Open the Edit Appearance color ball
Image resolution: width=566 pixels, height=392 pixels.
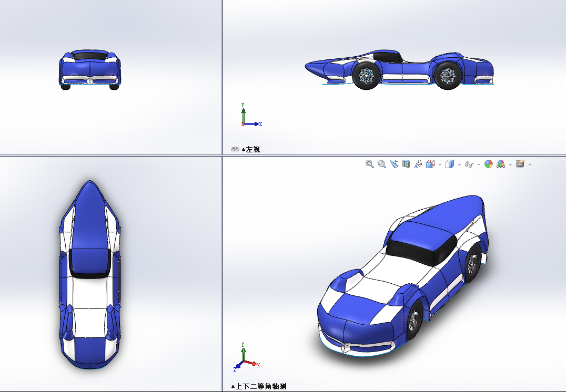point(488,164)
